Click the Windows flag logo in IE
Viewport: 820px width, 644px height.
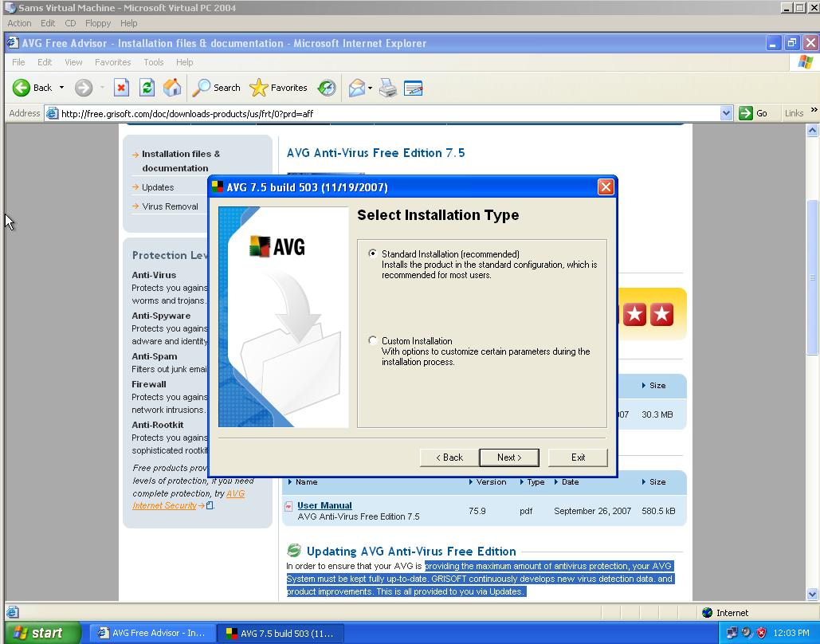[x=806, y=61]
